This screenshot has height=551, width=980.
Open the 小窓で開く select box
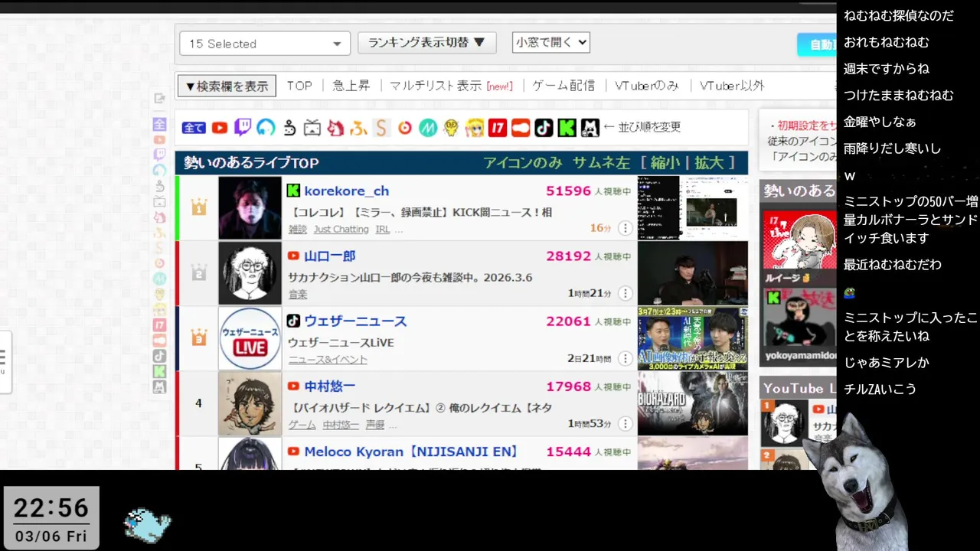click(551, 43)
